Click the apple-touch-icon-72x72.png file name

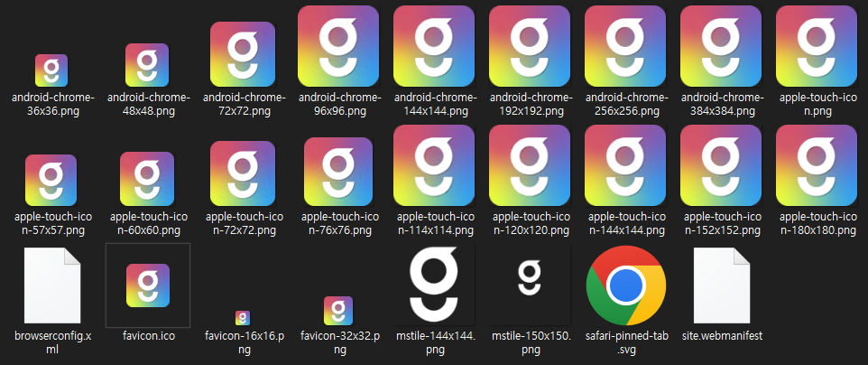[x=245, y=223]
